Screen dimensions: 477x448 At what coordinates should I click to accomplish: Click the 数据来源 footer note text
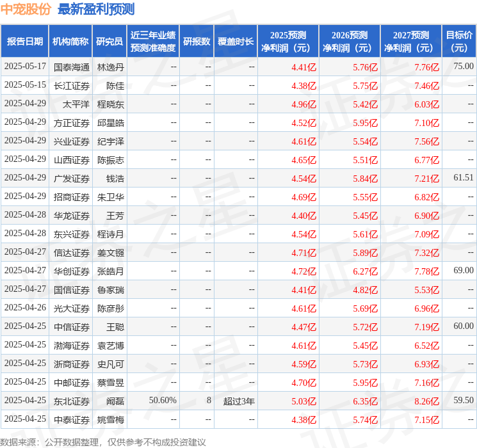(x=103, y=442)
